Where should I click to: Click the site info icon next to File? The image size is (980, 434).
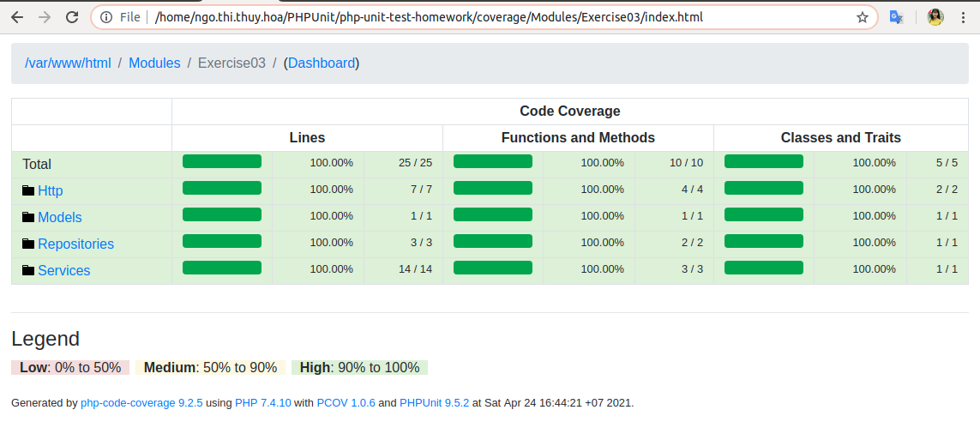(x=106, y=17)
